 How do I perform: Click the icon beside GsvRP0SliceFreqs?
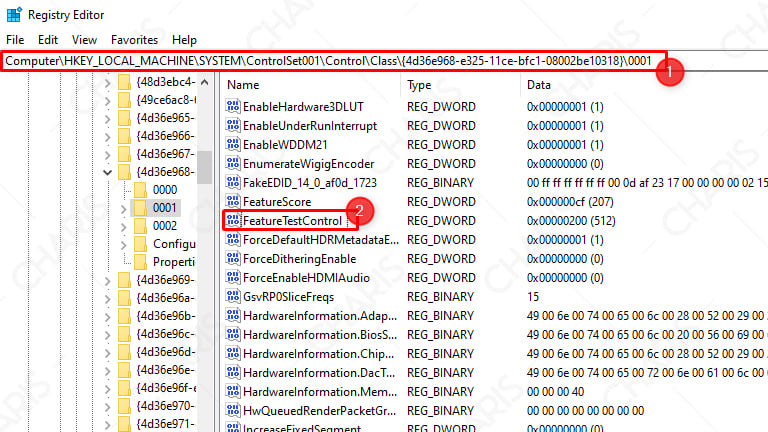pyautogui.click(x=233, y=296)
